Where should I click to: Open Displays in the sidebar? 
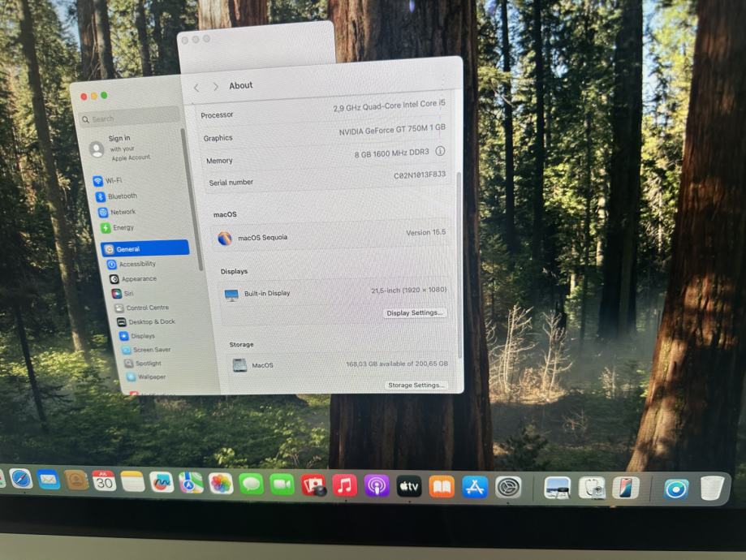pos(137,336)
